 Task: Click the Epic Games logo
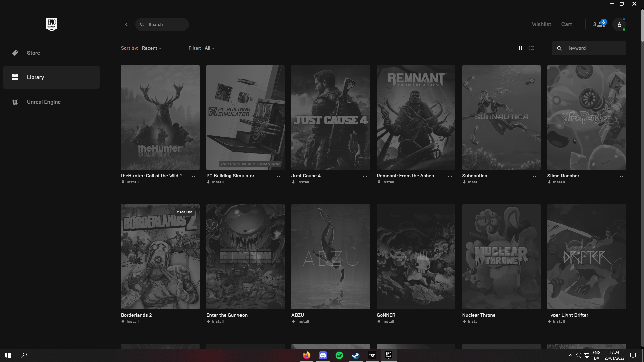51,24
